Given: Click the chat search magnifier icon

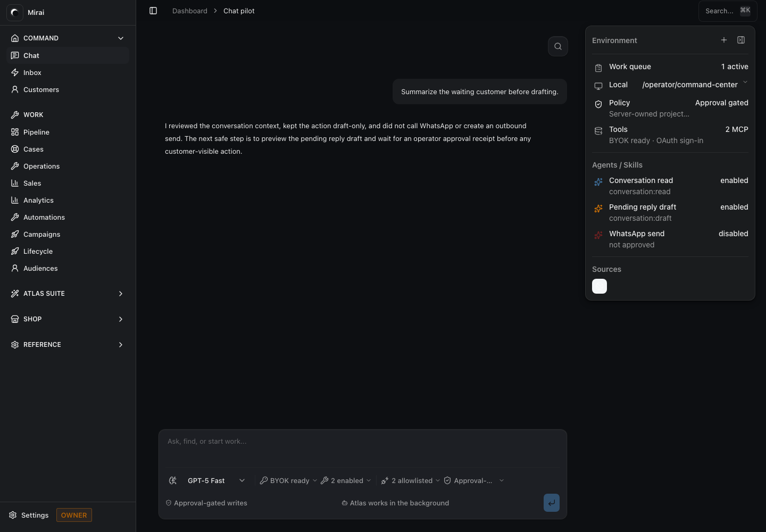Looking at the screenshot, I should pyautogui.click(x=558, y=46).
